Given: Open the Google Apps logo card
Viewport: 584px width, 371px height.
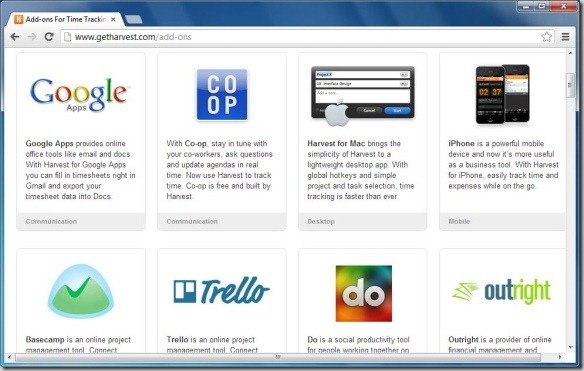Looking at the screenshot, I should tap(79, 95).
